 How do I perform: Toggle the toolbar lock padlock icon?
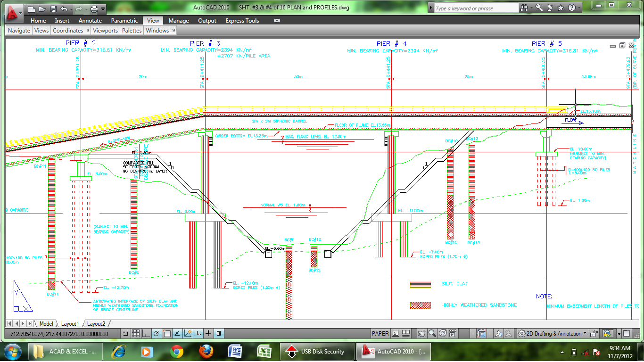pos(594,334)
